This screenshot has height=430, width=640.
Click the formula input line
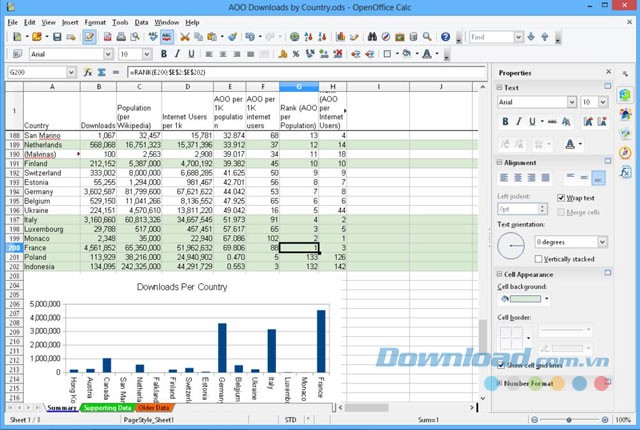tap(306, 72)
